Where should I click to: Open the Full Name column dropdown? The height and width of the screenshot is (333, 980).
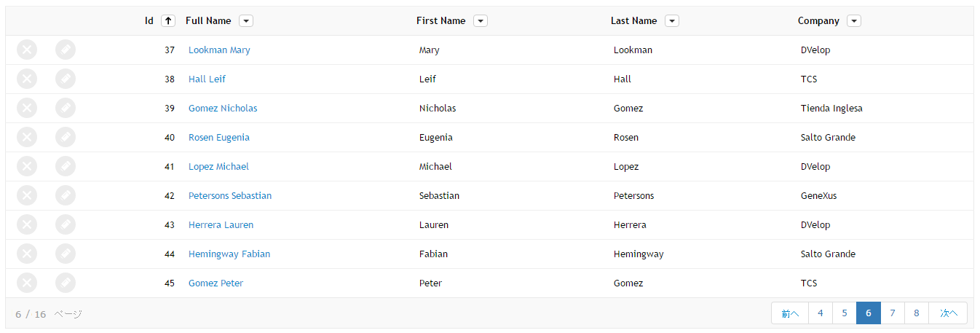pos(246,21)
